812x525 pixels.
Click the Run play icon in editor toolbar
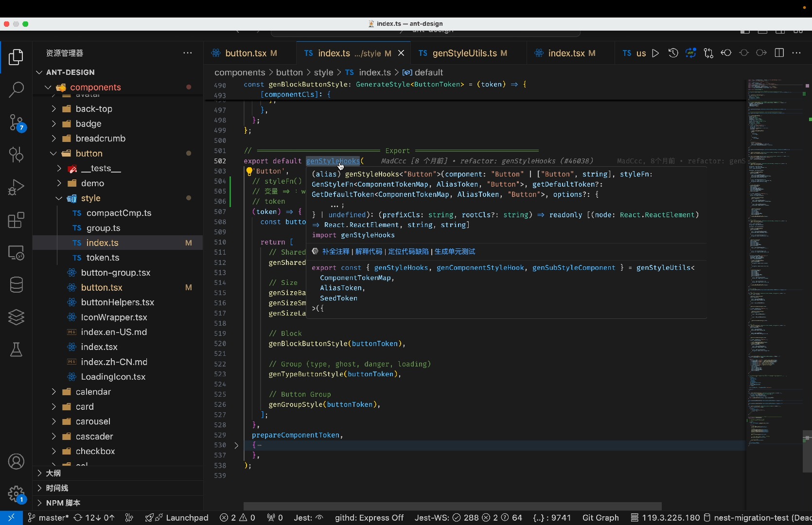[655, 53]
